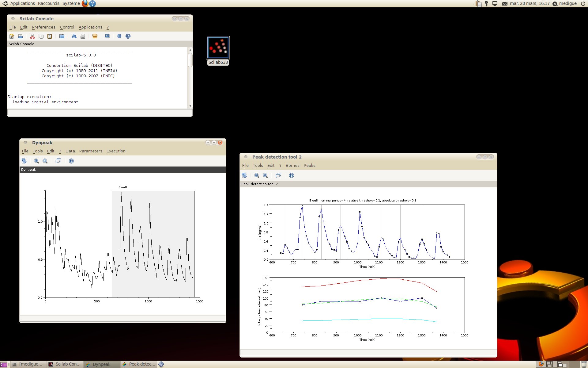
Task: Open File menu in Dynpeak window
Action: (x=25, y=151)
